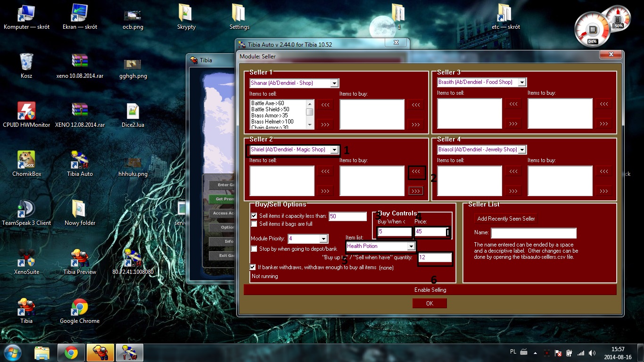Viewport: 644px width, 362px height.
Task: Toggle 'Stop by when going to depot/bank'
Action: coord(254,249)
